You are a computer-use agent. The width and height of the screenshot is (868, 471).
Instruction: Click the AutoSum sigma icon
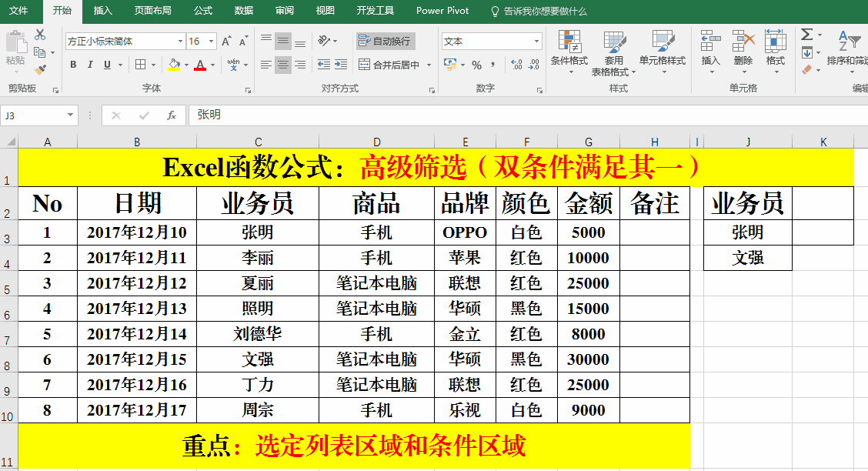[x=806, y=35]
